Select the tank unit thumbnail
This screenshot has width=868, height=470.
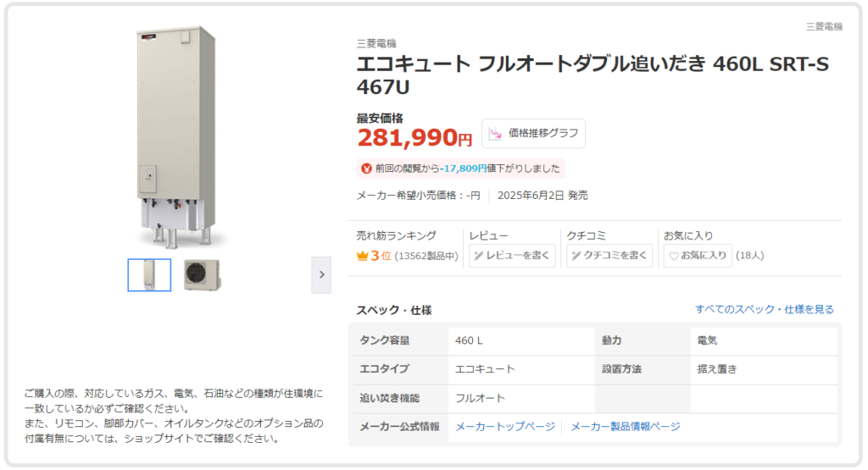click(149, 274)
